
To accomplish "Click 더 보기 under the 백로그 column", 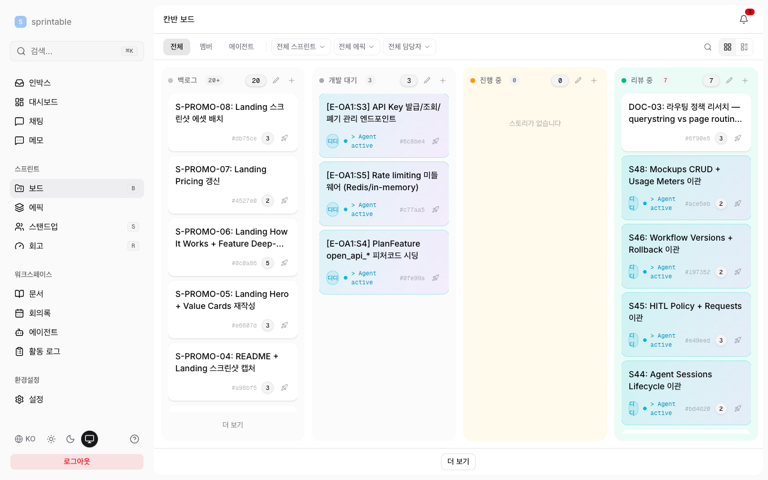I will 233,425.
